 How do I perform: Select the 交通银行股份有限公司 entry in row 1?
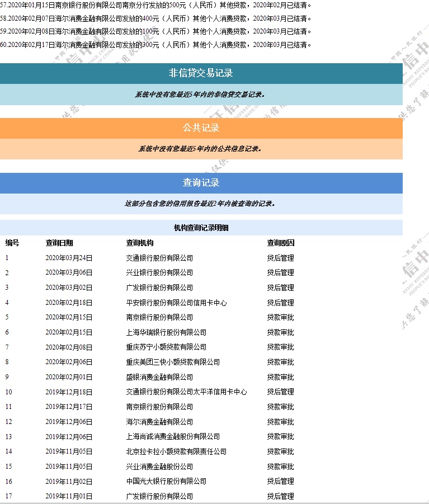(159, 258)
